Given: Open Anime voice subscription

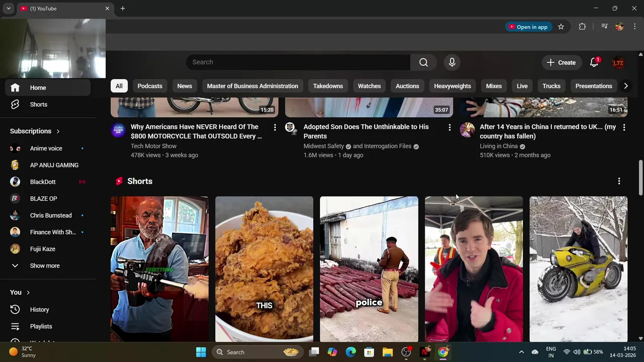Looking at the screenshot, I should click(48, 148).
